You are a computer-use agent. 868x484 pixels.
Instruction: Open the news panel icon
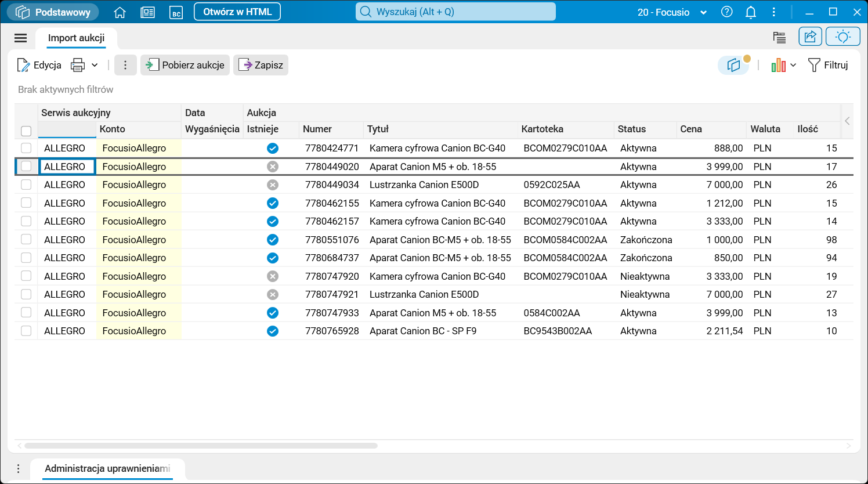click(148, 12)
